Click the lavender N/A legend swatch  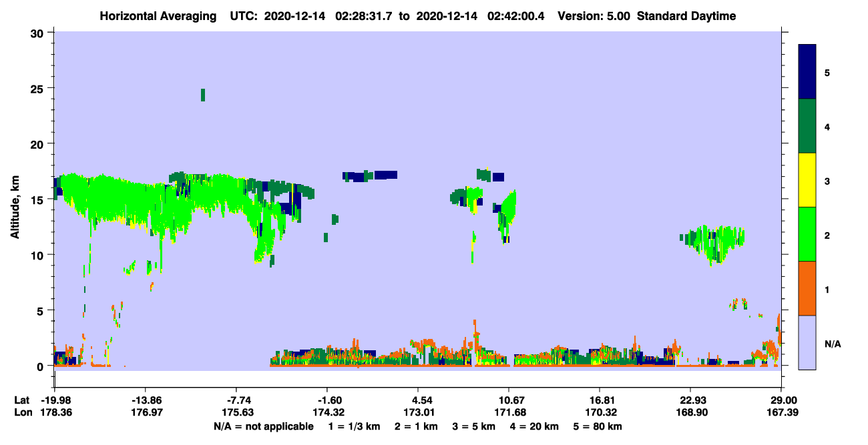point(807,342)
